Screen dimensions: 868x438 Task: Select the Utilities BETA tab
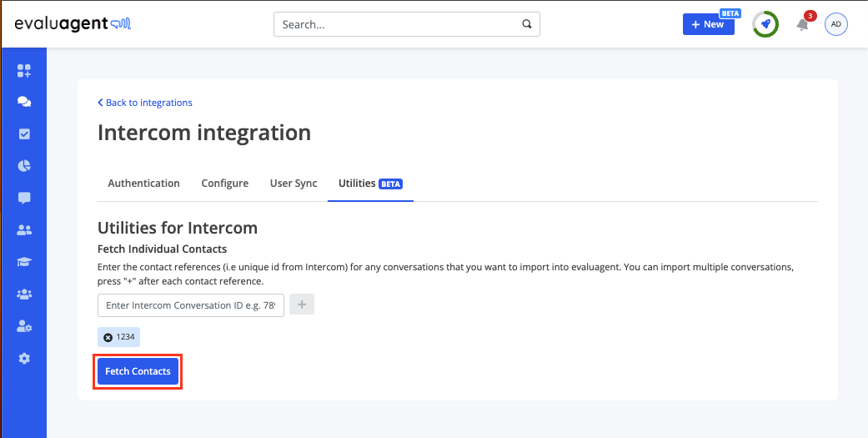370,184
